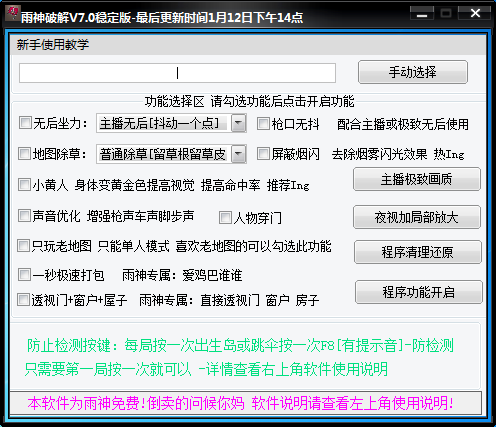Toggle the 人物穿门 checkbox

225,218
